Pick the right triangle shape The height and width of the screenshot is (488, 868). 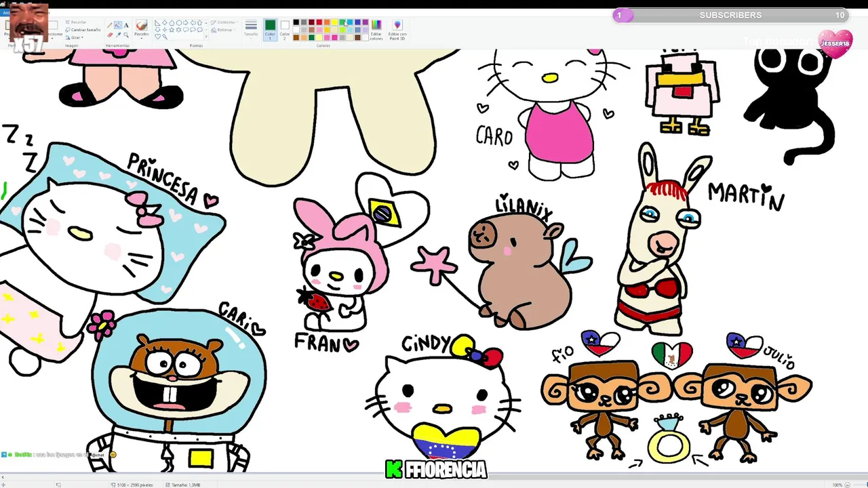[157, 23]
